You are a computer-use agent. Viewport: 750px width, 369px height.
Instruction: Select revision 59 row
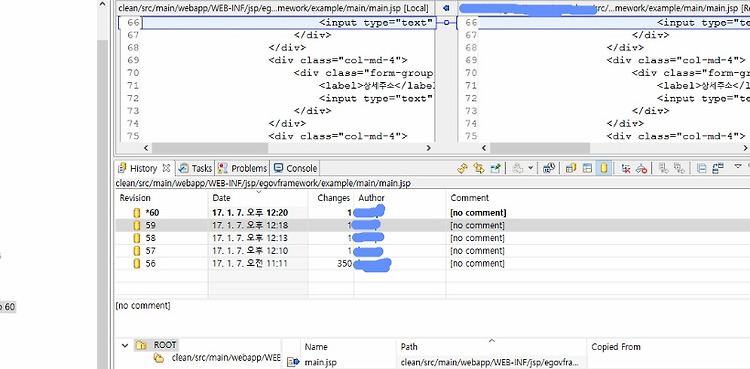433,225
